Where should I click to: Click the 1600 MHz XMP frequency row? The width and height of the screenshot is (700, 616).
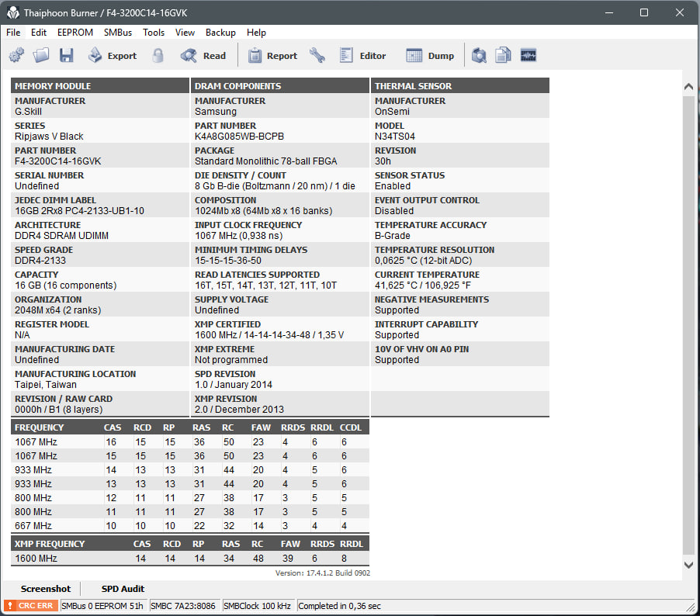tap(189, 558)
